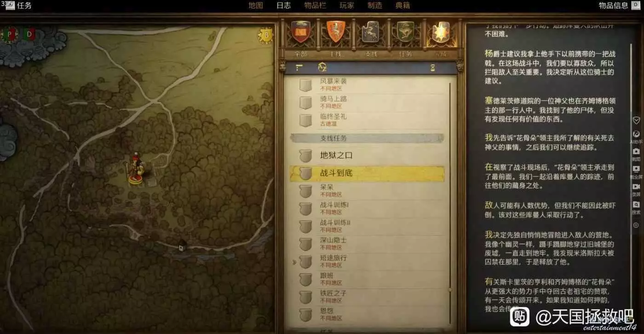Click the hourglass time sort icon
644x334 pixels.
click(x=433, y=68)
